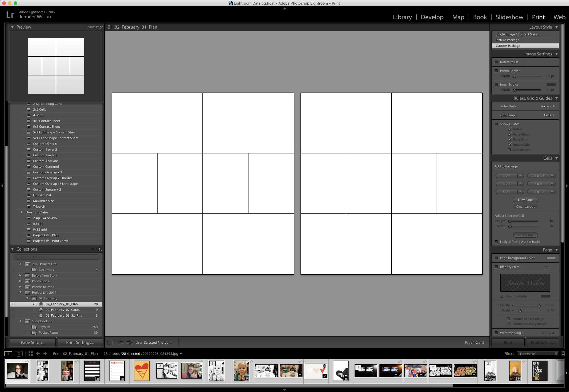Click the collapse collections minus icon
The height and width of the screenshot is (392, 569).
[x=93, y=249]
